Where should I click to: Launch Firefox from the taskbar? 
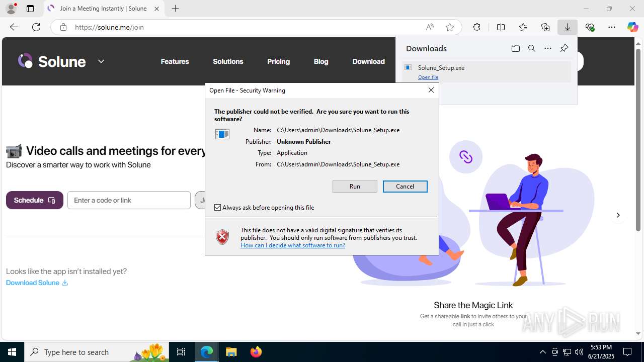pos(256,352)
